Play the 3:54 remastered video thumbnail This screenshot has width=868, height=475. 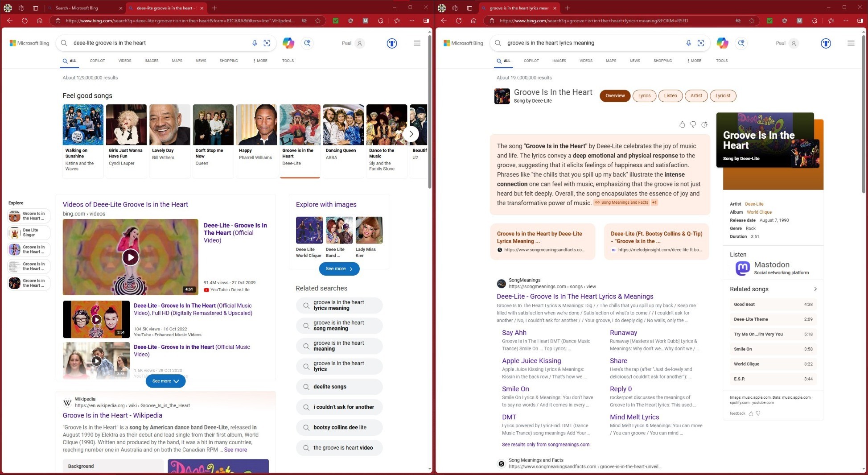[x=96, y=319]
